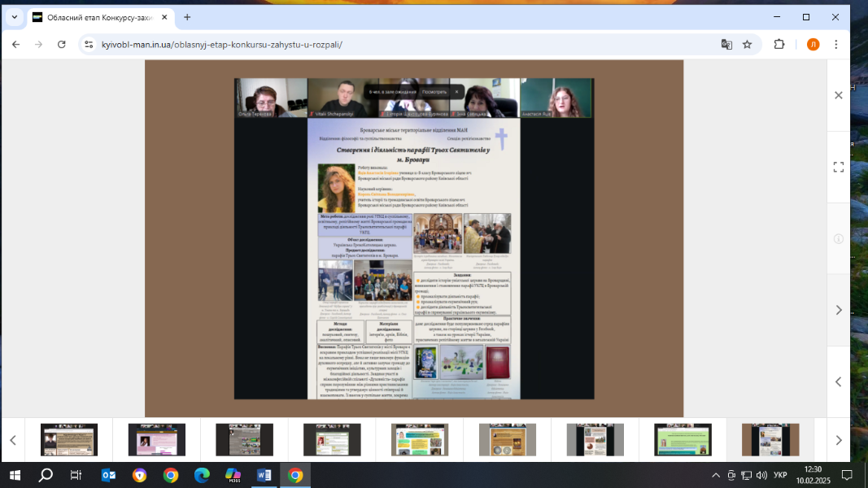Switch to the Обласний етап Конкурсу tab
Viewport: 868px width, 488px height.
[x=98, y=17]
